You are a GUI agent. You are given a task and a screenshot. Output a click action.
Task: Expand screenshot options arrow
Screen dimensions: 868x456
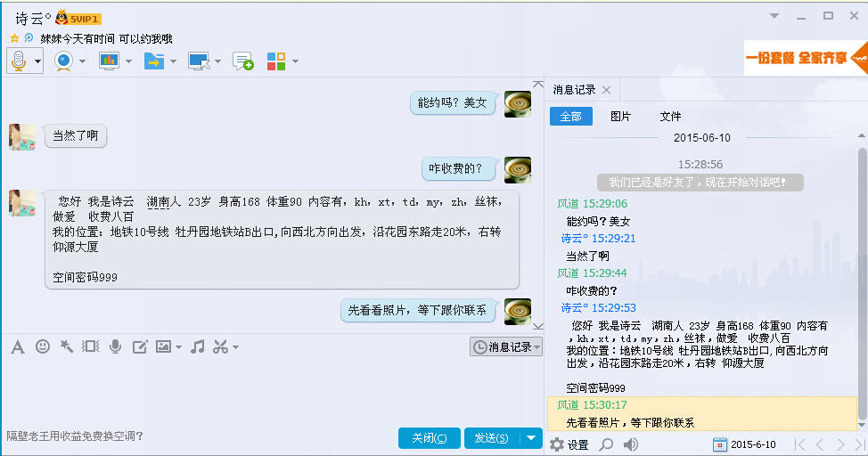[235, 347]
